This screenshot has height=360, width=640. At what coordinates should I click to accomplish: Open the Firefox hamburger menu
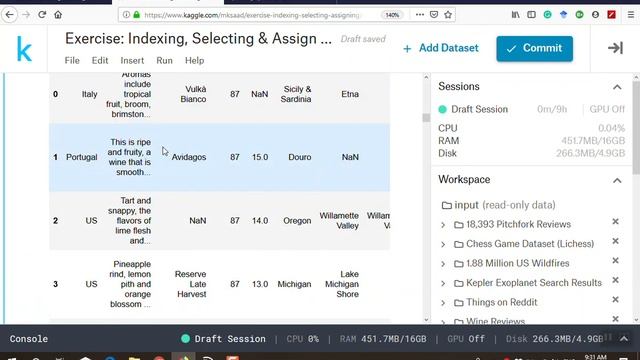pyautogui.click(x=631, y=15)
